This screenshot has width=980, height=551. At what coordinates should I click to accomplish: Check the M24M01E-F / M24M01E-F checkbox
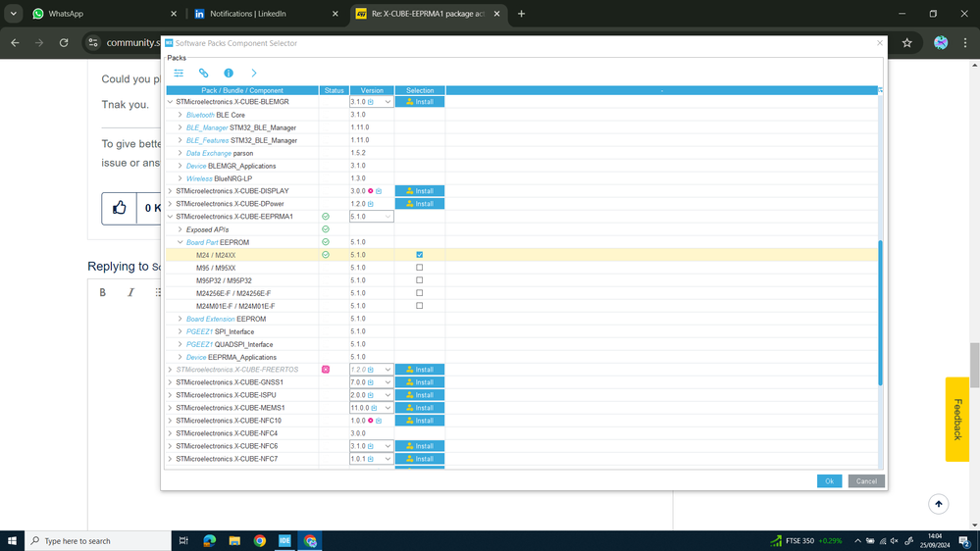(x=420, y=306)
